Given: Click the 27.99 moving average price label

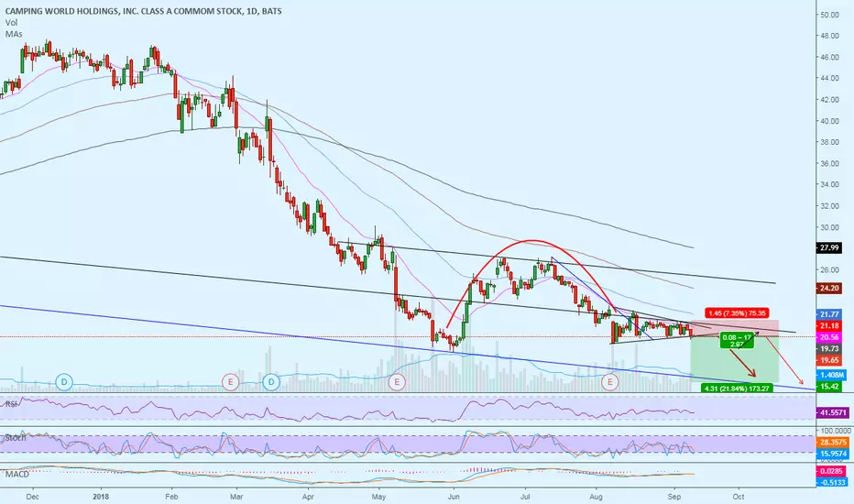Looking at the screenshot, I should [829, 248].
